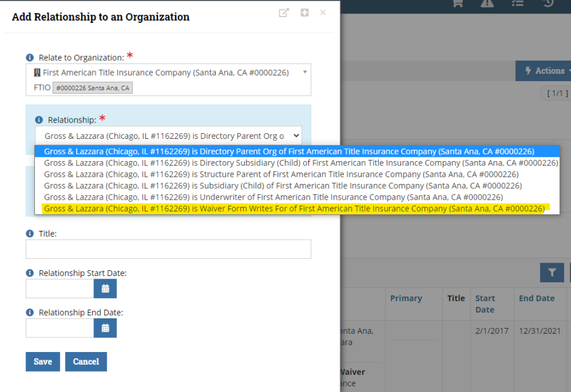Open calendar picker for Relationship End Date
This screenshot has height=392, width=571.
click(105, 328)
